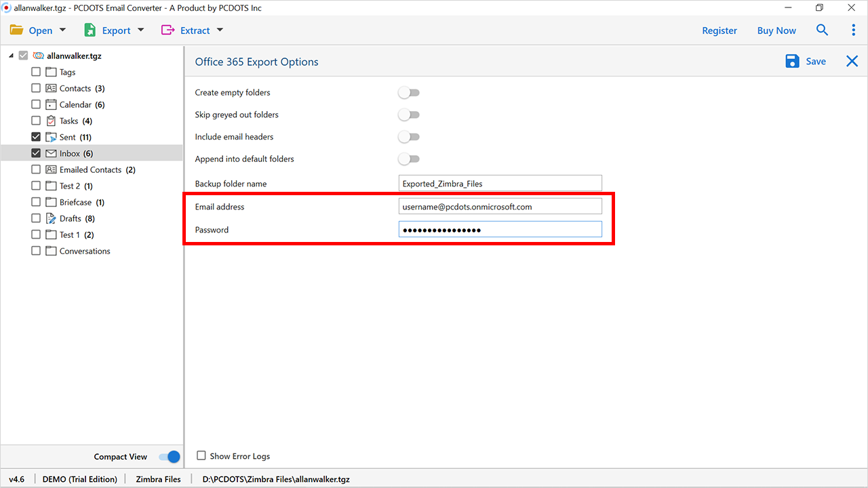Image resolution: width=868 pixels, height=488 pixels.
Task: Click the Backup folder name field
Action: 500,183
